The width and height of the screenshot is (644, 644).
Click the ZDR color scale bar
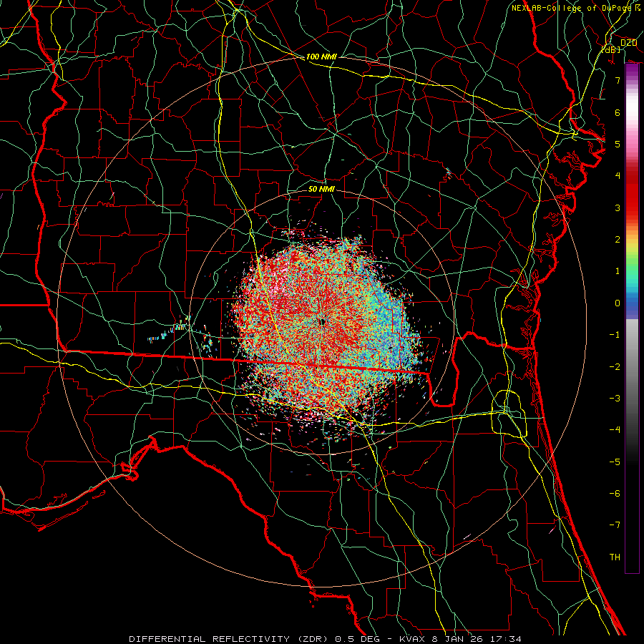(632, 318)
